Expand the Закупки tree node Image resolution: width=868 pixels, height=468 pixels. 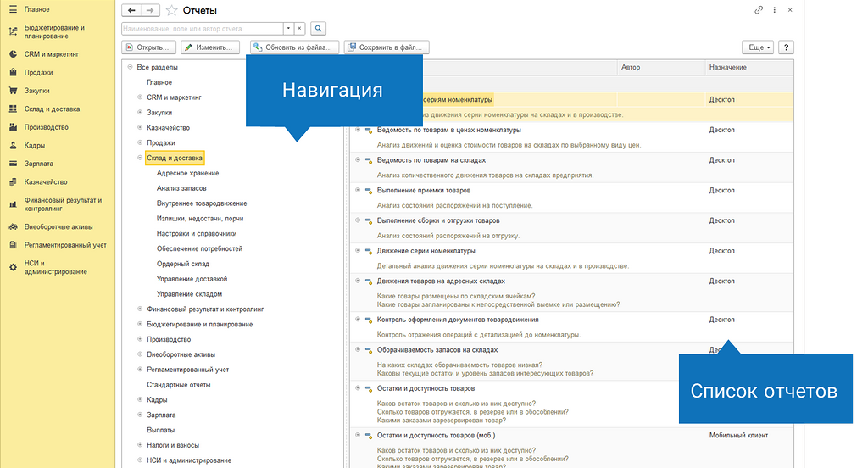pos(140,113)
